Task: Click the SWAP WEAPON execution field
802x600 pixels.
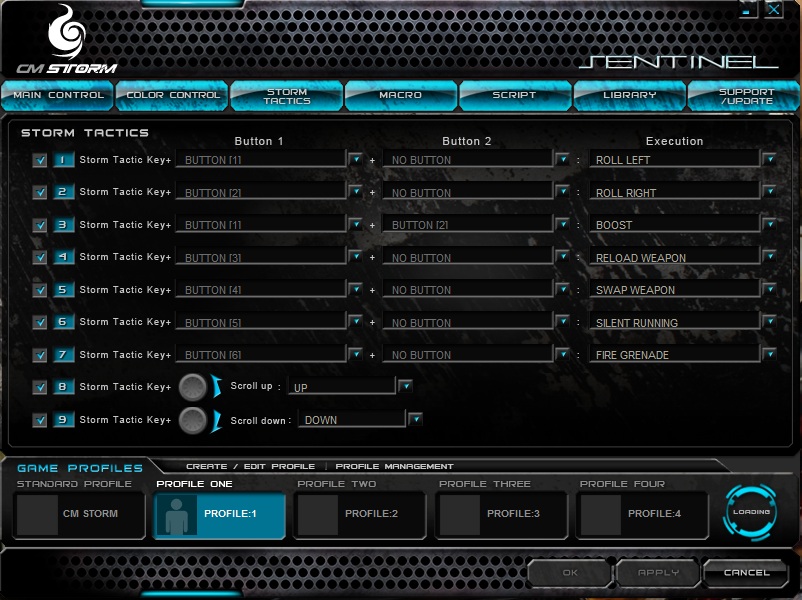Action: (x=675, y=289)
